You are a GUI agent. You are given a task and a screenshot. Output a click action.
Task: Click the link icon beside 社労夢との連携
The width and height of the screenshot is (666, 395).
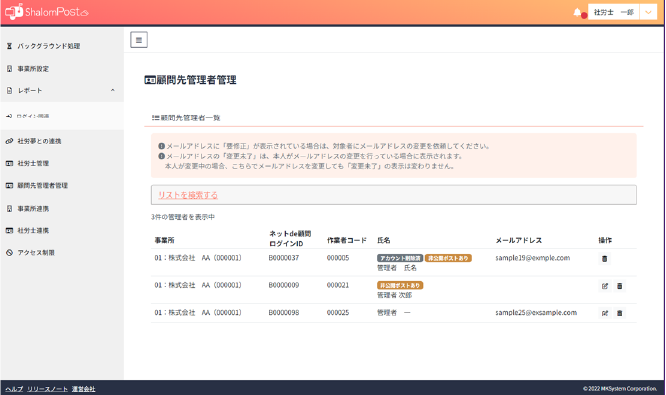[9, 141]
